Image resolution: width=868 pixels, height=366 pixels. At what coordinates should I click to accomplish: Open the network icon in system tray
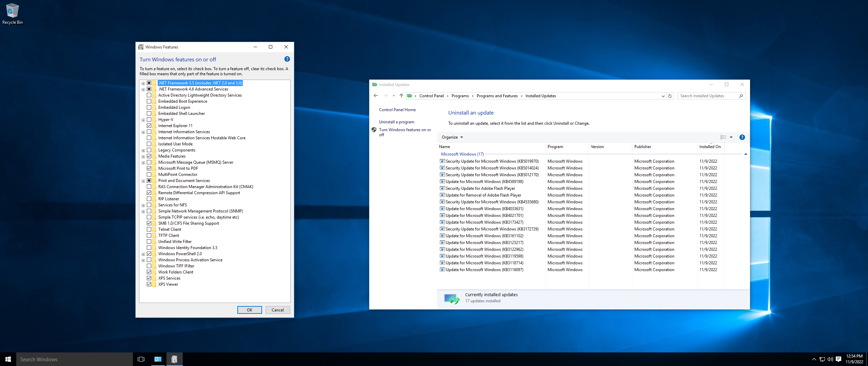point(822,359)
